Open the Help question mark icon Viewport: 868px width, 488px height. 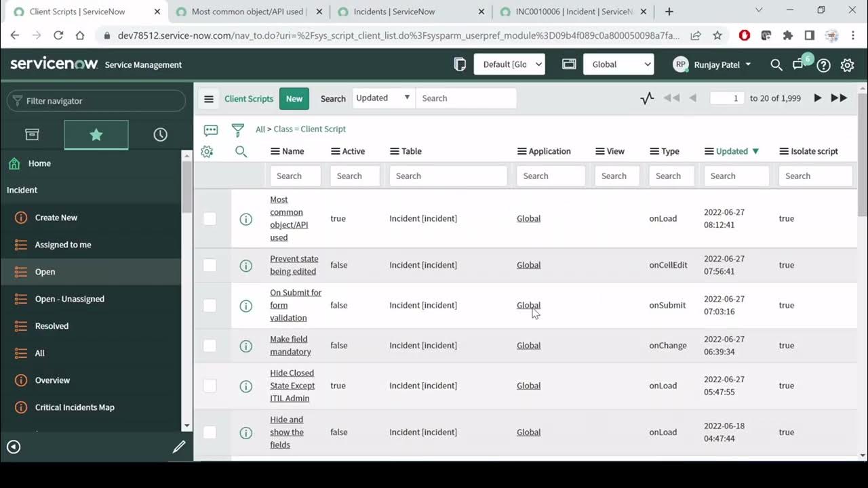tap(823, 65)
